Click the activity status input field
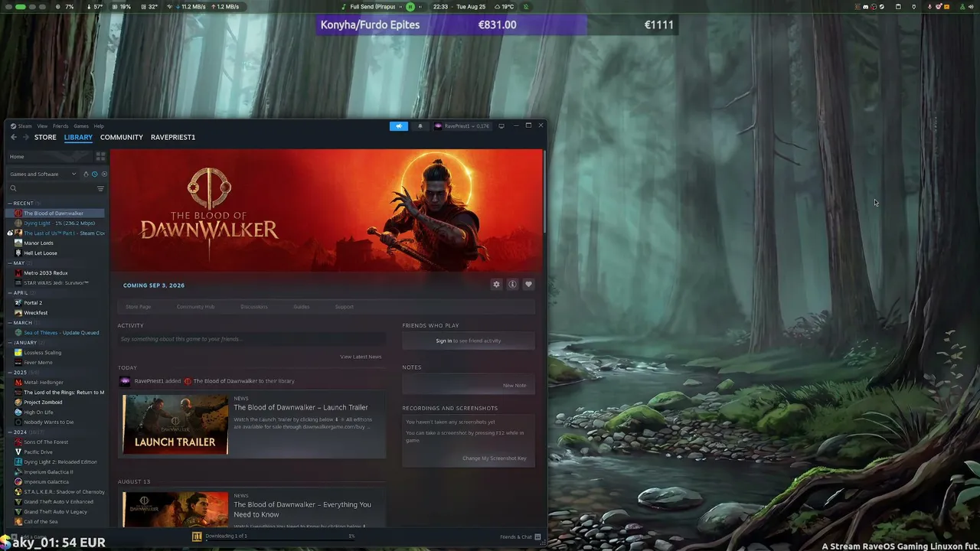The height and width of the screenshot is (551, 980). click(x=252, y=339)
